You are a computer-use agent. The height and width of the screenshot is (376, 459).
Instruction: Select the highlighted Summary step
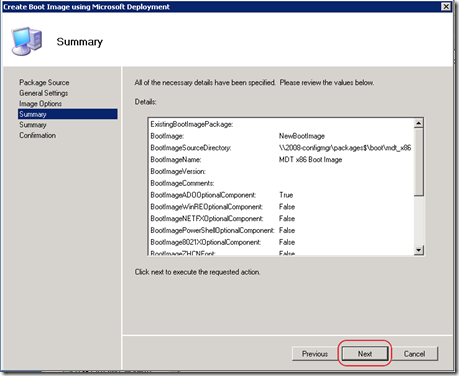point(68,114)
